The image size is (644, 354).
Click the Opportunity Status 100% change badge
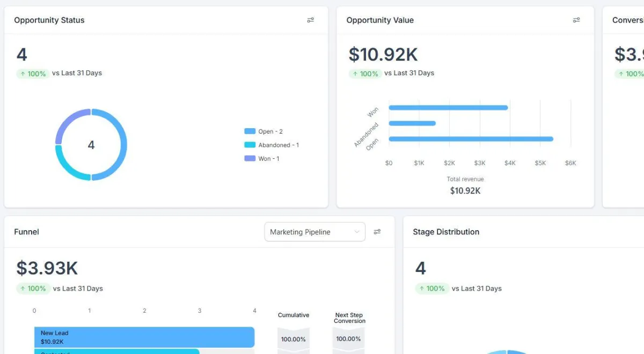coord(33,73)
